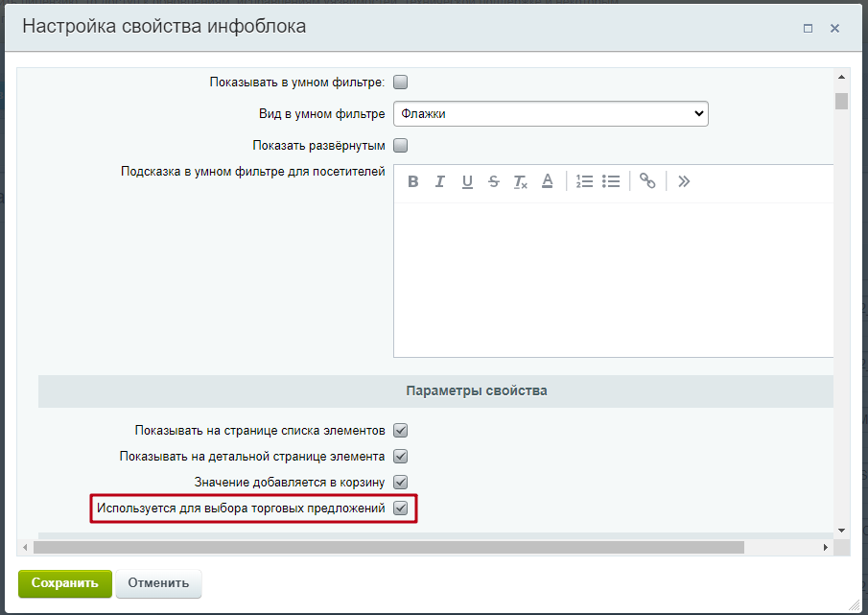Open text color picker in editor
The width and height of the screenshot is (868, 615).
(x=548, y=181)
